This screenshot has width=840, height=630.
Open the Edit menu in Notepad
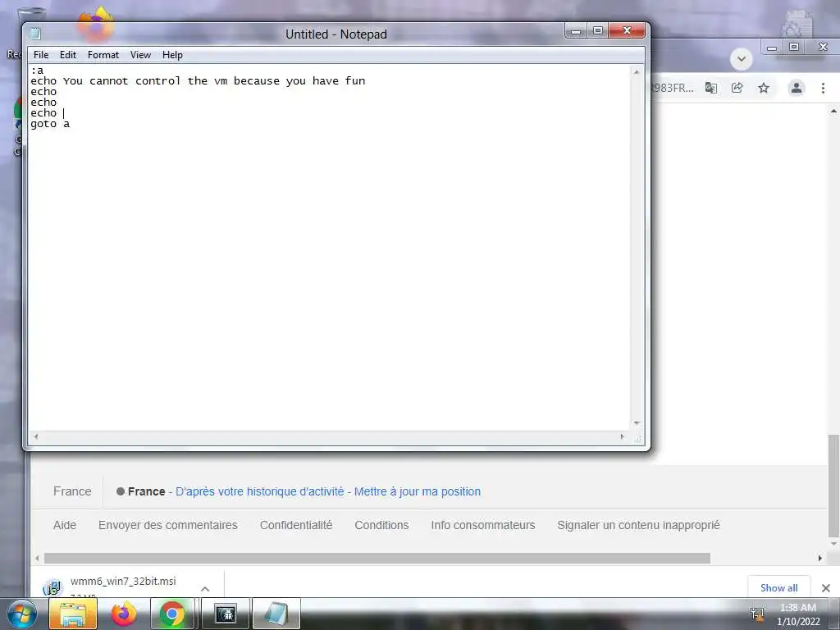(x=67, y=55)
